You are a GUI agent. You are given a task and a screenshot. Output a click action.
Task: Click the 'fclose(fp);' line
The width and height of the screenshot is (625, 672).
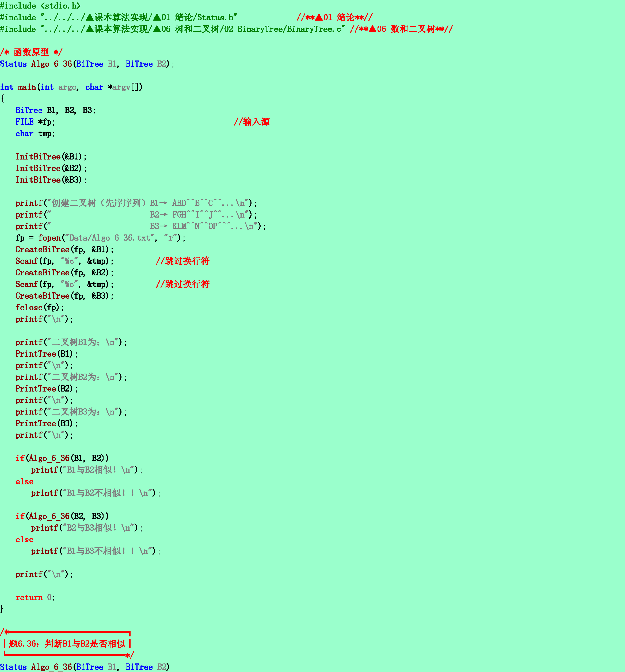(40, 307)
